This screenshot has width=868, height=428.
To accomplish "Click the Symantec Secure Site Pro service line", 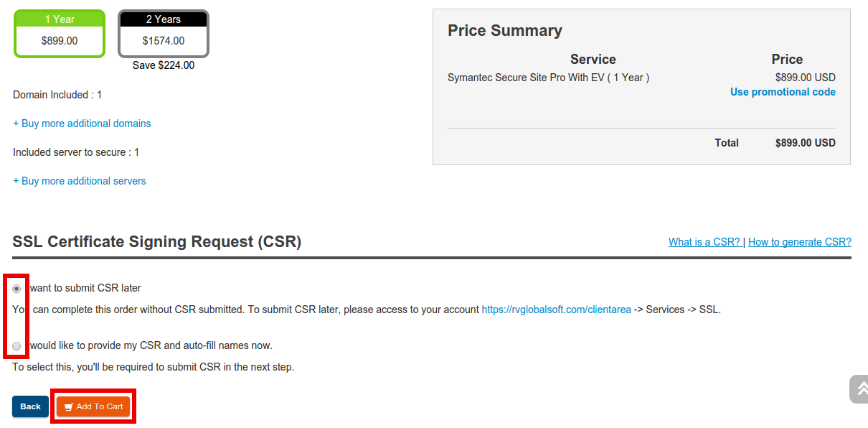I will tap(548, 78).
